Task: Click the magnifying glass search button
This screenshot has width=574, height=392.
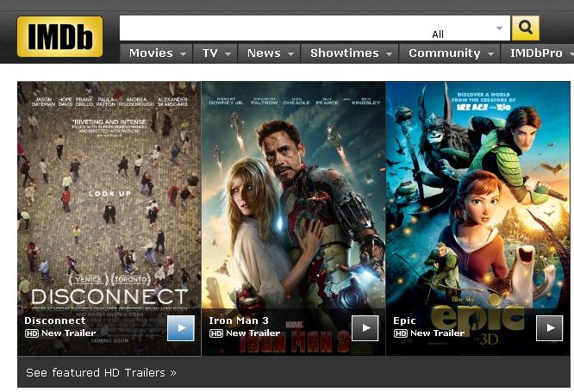Action: [x=526, y=28]
